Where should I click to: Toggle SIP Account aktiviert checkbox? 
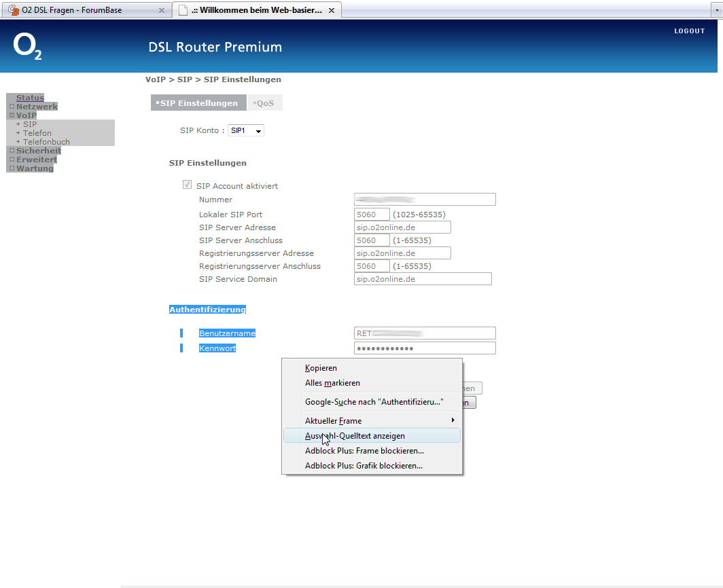[x=188, y=185]
